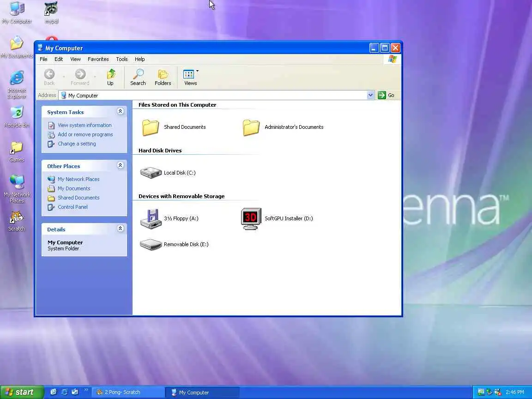Screen dimensions: 532x399
Task: Click the Windows flag logo in menu bar
Action: tap(392, 59)
